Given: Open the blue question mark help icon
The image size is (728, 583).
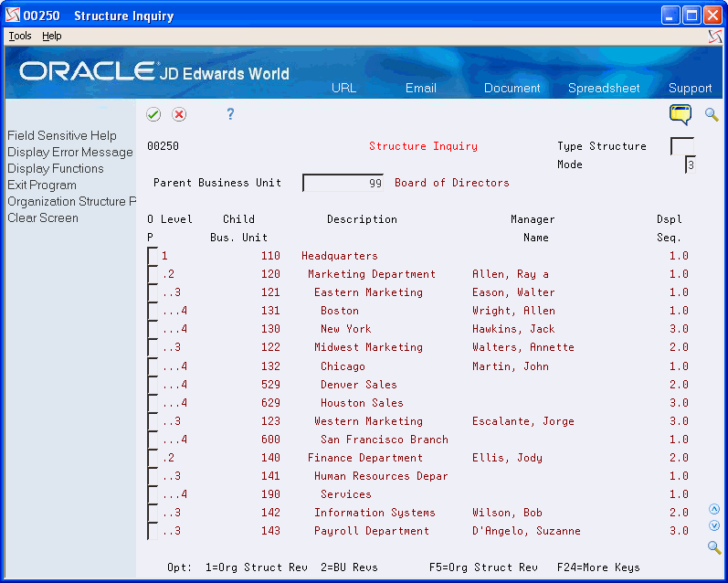Looking at the screenshot, I should (230, 114).
